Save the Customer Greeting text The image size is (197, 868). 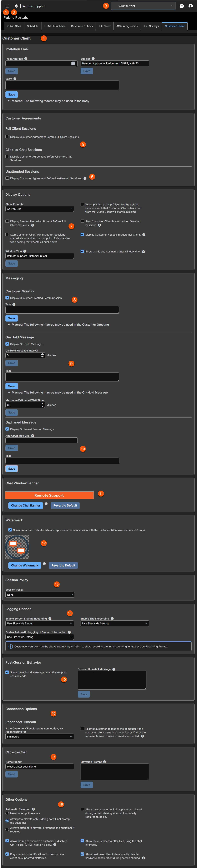[11, 318]
